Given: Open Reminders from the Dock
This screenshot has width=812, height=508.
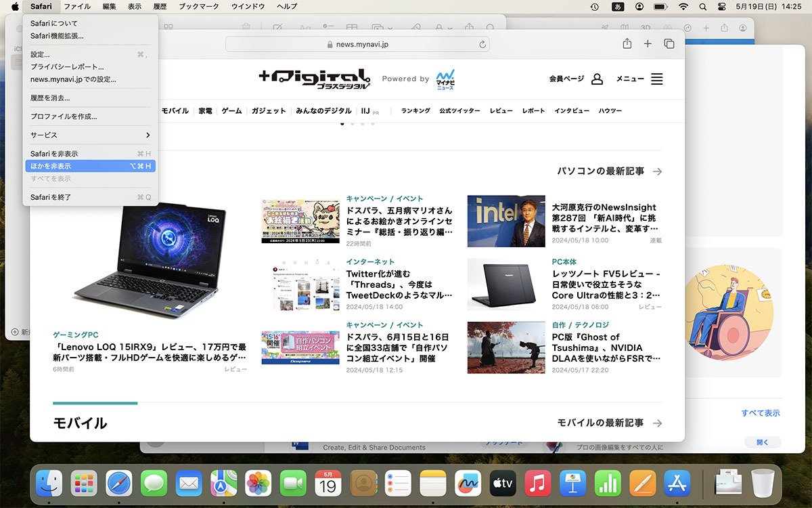Looking at the screenshot, I should (x=398, y=484).
